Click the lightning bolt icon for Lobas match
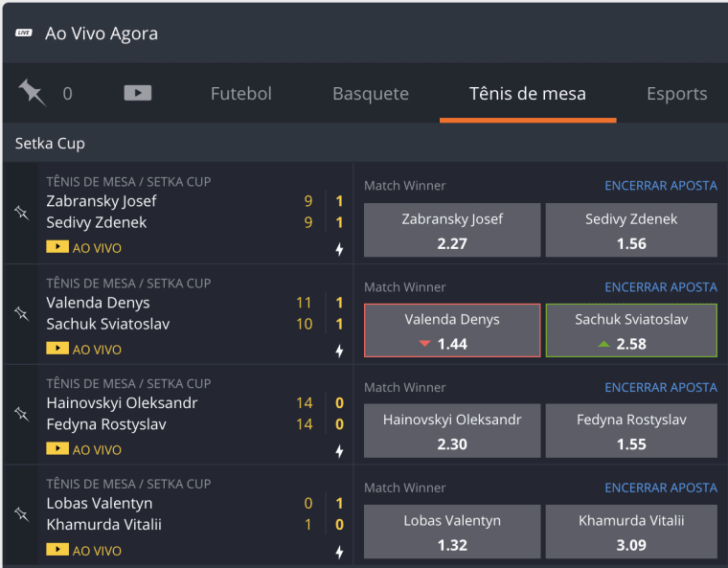 pyautogui.click(x=339, y=552)
